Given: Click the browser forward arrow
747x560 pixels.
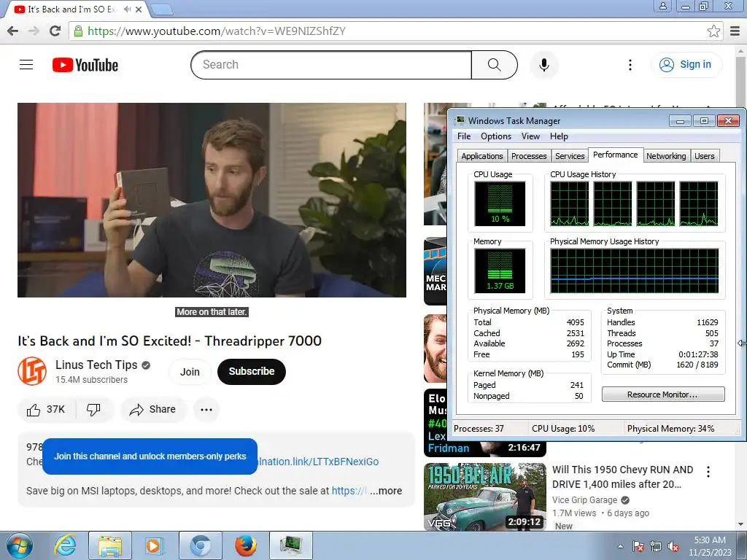Looking at the screenshot, I should [34, 31].
